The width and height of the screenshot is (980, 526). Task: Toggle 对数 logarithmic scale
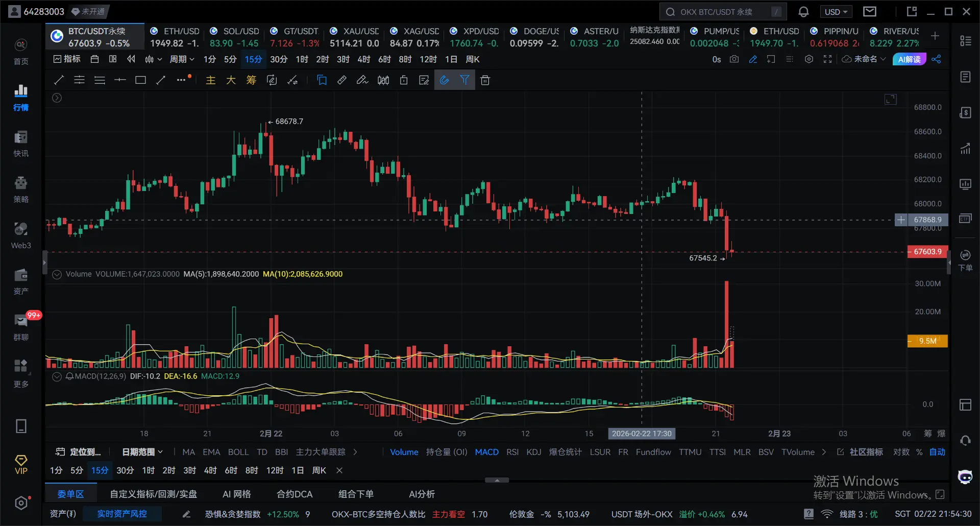point(901,452)
